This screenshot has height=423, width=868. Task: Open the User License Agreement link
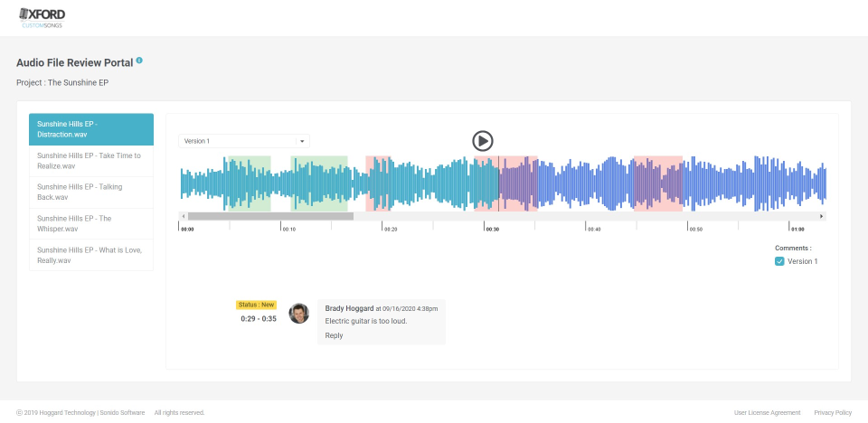click(x=767, y=412)
